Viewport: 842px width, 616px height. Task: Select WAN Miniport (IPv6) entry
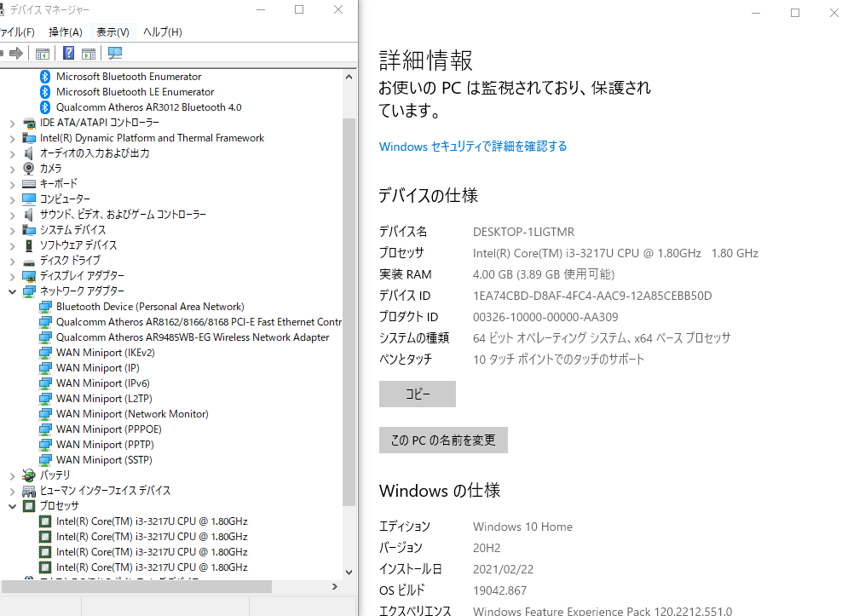pos(103,383)
